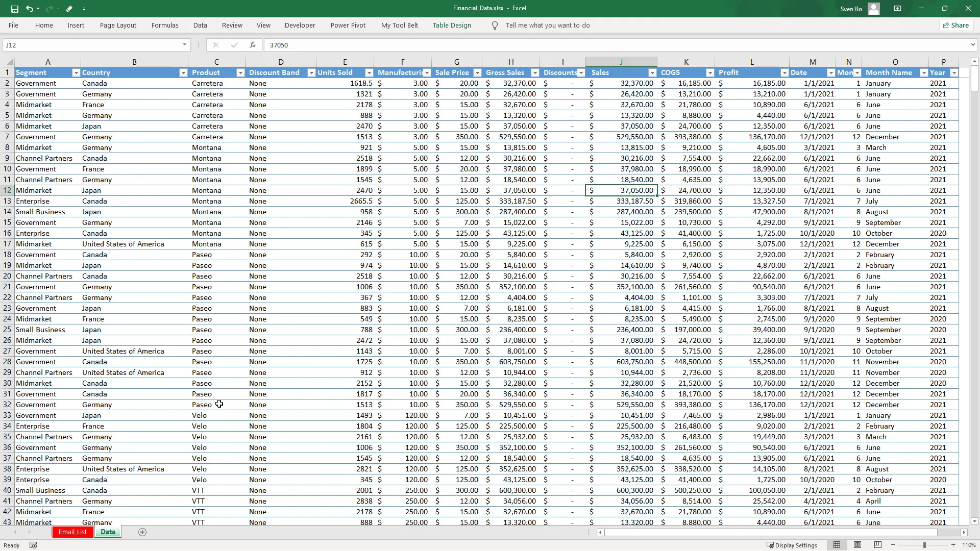The width and height of the screenshot is (980, 551).
Task: Click the ribbon display options icon
Action: [x=897, y=8]
